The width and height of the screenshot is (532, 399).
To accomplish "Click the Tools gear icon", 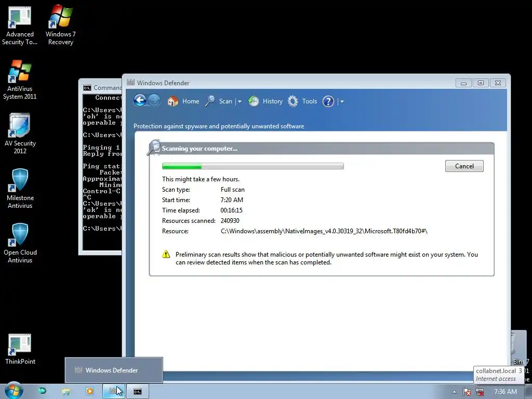I will point(293,101).
